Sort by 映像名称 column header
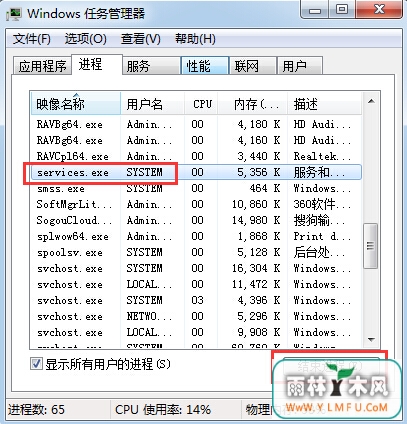The width and height of the screenshot is (407, 424). pyautogui.click(x=76, y=104)
